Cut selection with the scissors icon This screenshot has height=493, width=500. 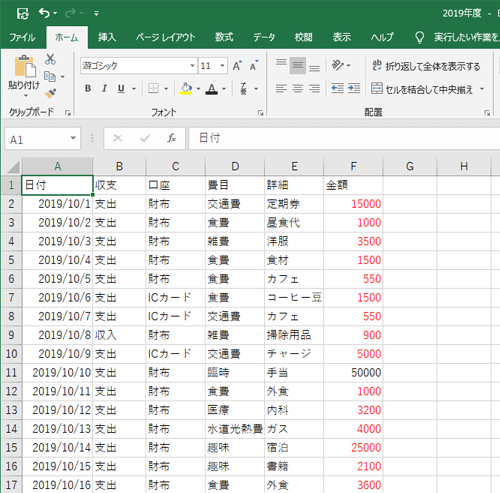coord(50,59)
